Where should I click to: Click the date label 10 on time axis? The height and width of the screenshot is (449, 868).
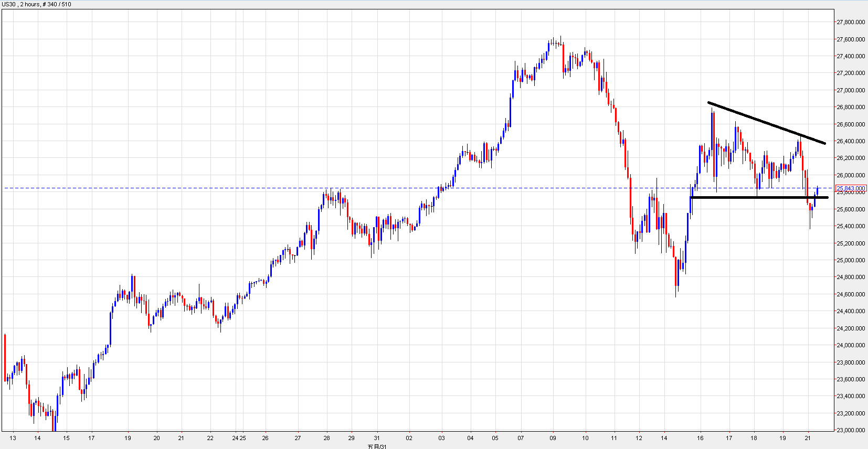point(586,438)
